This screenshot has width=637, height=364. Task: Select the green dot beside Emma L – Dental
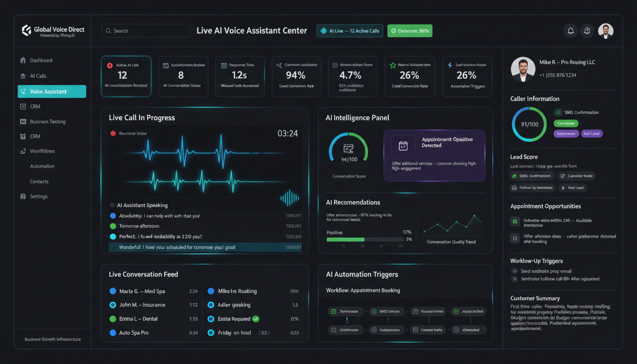point(113,319)
